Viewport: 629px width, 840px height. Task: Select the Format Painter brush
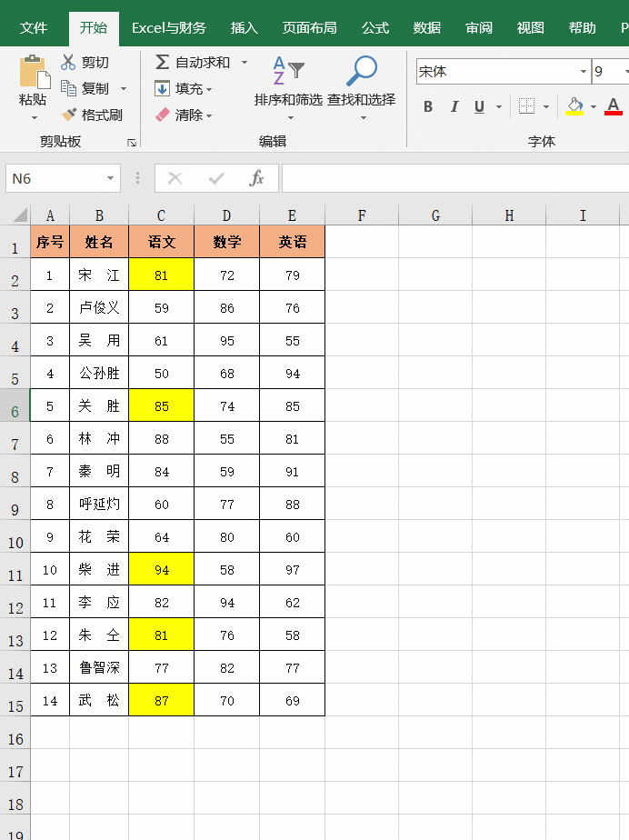click(68, 115)
